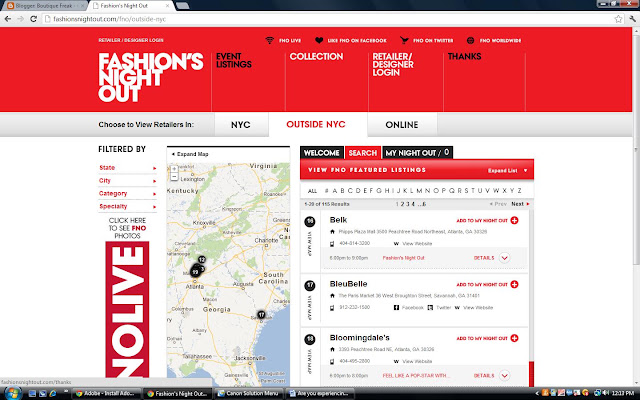The width and height of the screenshot is (640, 400).
Task: Bookmark page with the star icon
Action: click(x=618, y=19)
